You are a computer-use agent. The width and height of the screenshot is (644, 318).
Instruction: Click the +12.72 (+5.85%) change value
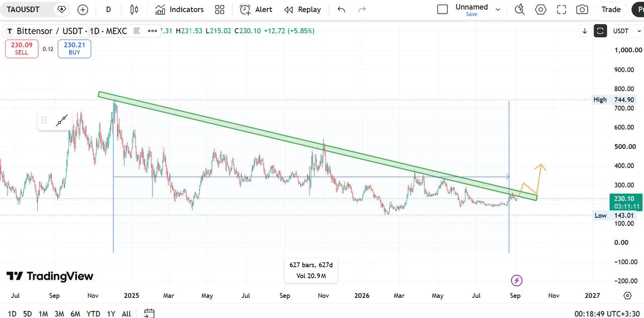point(288,31)
